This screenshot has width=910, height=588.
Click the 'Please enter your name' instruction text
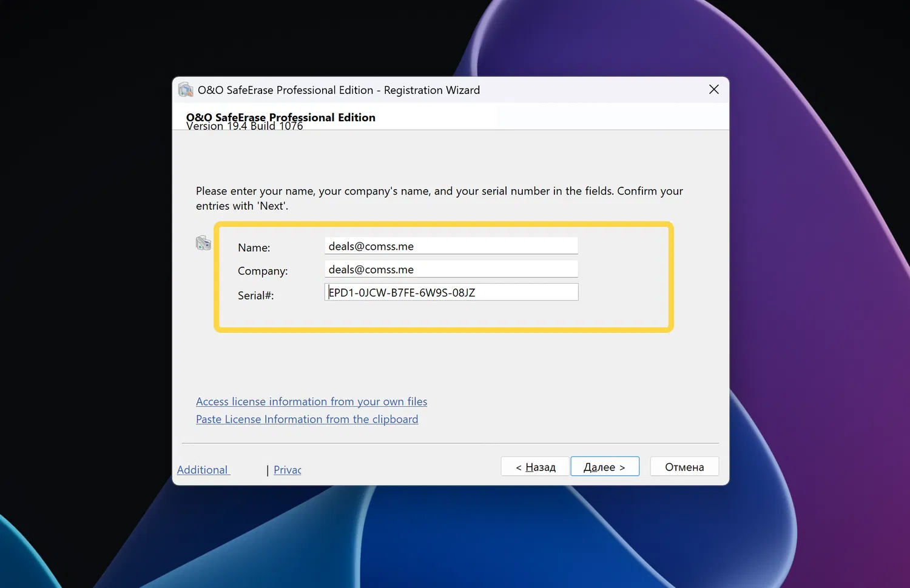439,198
